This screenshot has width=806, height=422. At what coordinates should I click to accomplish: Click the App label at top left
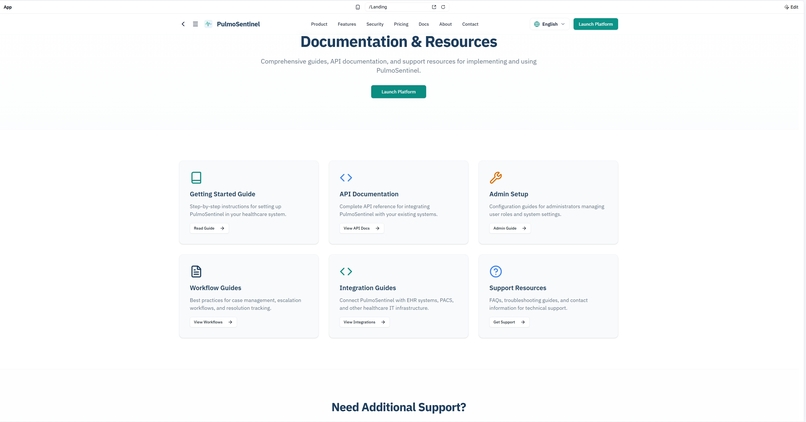tap(8, 7)
